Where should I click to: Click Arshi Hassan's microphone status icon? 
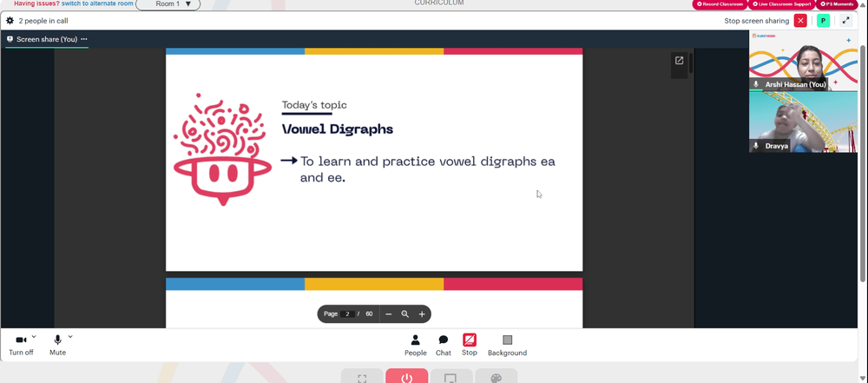[756, 84]
